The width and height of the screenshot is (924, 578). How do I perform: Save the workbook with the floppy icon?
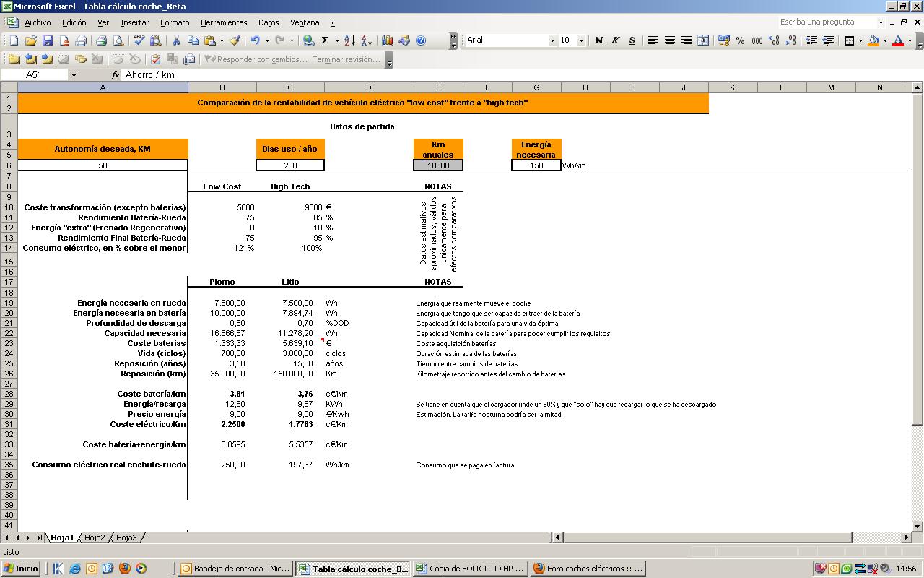pyautogui.click(x=48, y=40)
